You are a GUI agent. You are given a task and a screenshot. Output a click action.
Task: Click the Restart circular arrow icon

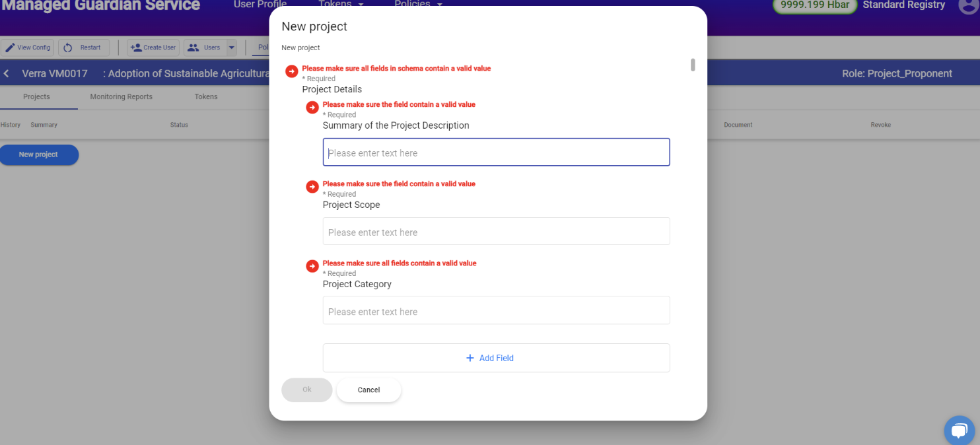click(x=68, y=48)
